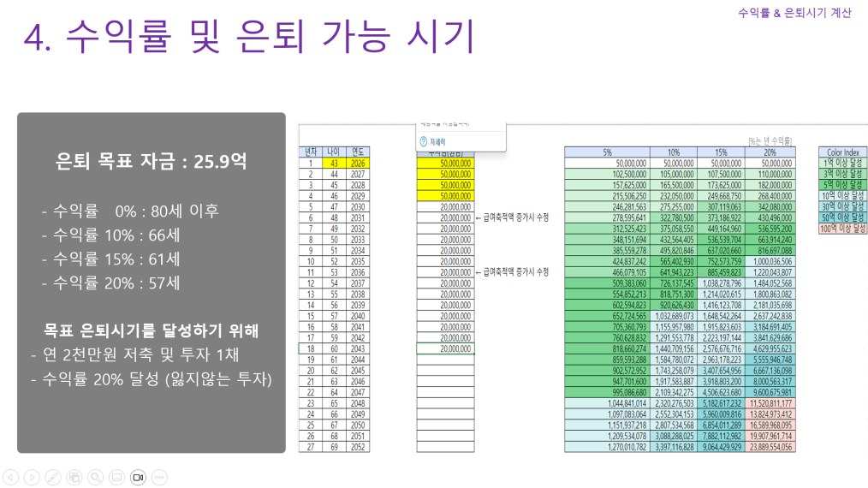Screen dimensions: 868x488
Task: Select the age cell '57'
Action: point(334,316)
